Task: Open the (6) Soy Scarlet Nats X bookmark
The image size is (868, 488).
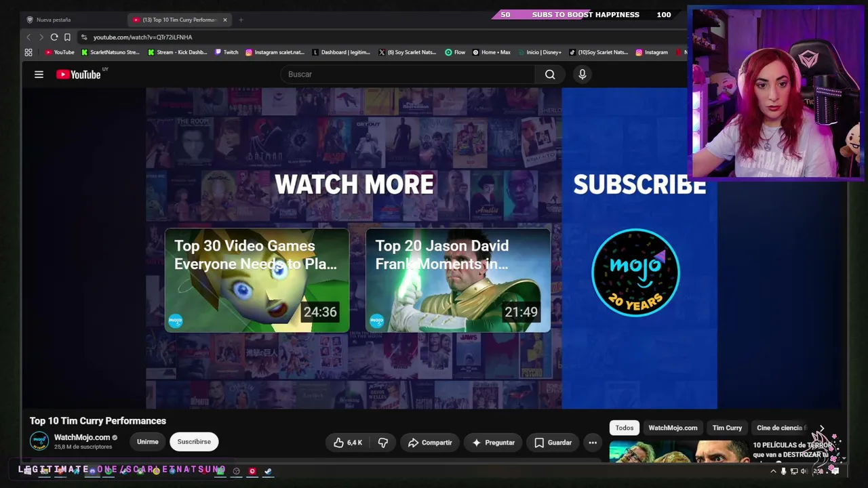Action: pyautogui.click(x=408, y=52)
